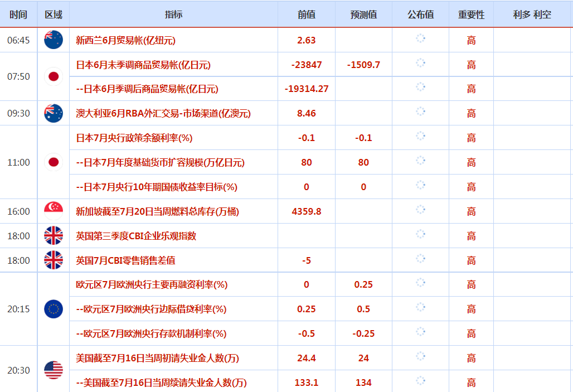
Task: Select the EU flag at 20:15
Action: coord(54,309)
